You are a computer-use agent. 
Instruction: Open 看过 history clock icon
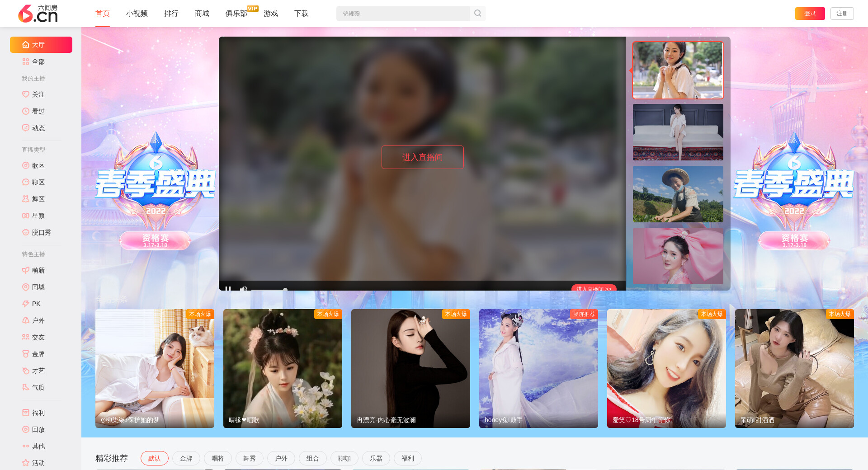[x=26, y=111]
